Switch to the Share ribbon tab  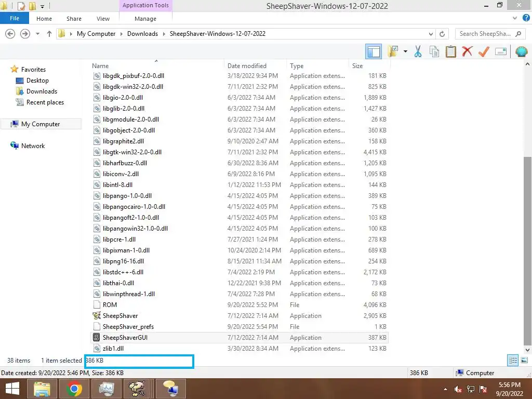point(74,19)
